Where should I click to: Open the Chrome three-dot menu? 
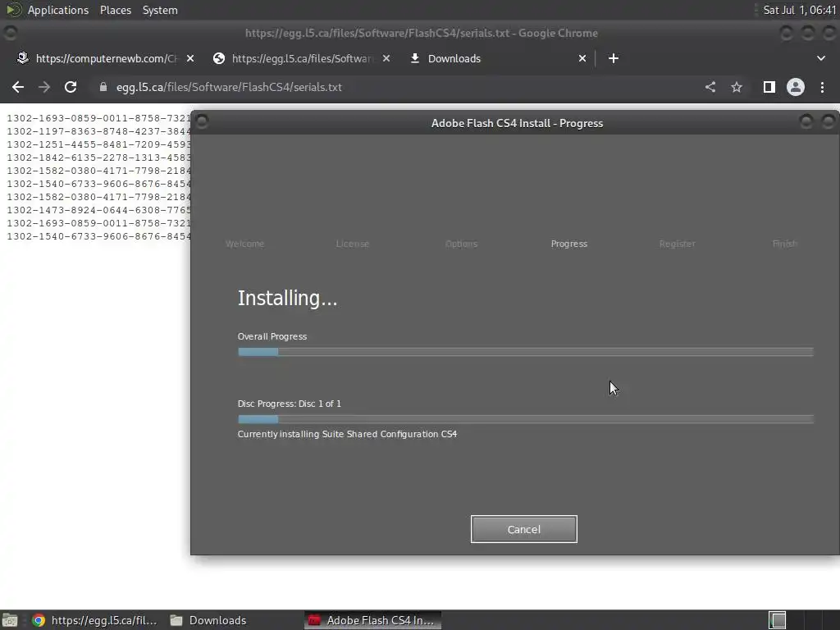click(822, 87)
